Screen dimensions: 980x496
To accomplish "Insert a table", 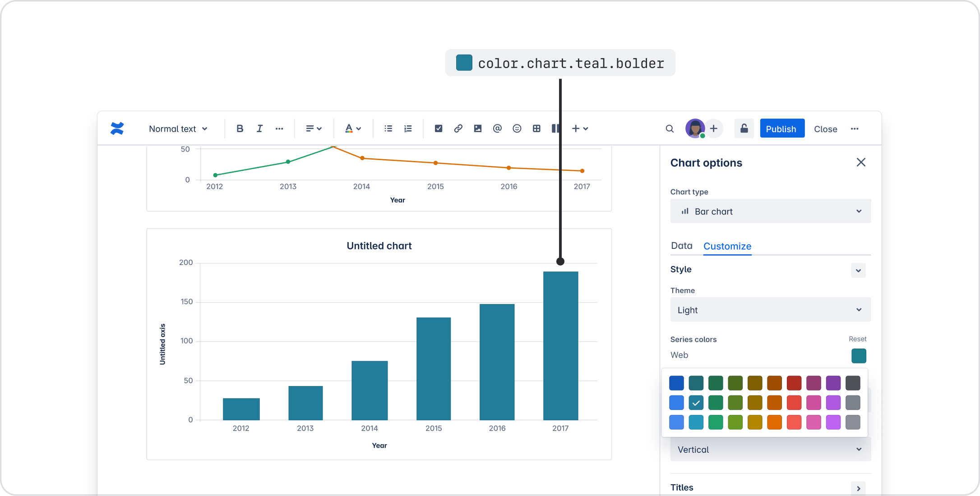I will (x=536, y=129).
